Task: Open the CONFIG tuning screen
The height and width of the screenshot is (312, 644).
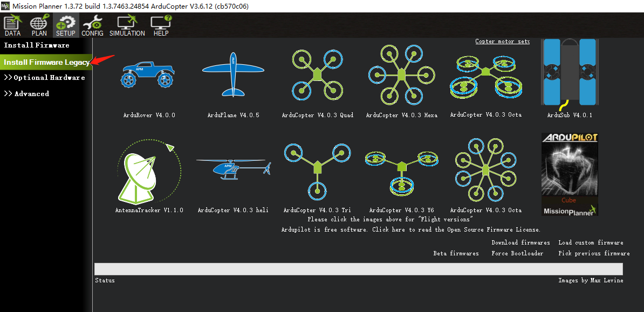Action: (92, 25)
